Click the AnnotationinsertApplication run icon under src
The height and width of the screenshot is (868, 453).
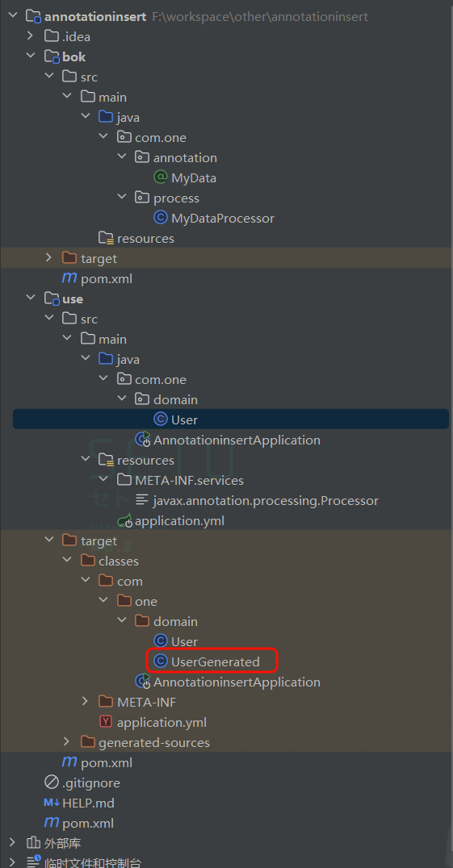point(143,440)
